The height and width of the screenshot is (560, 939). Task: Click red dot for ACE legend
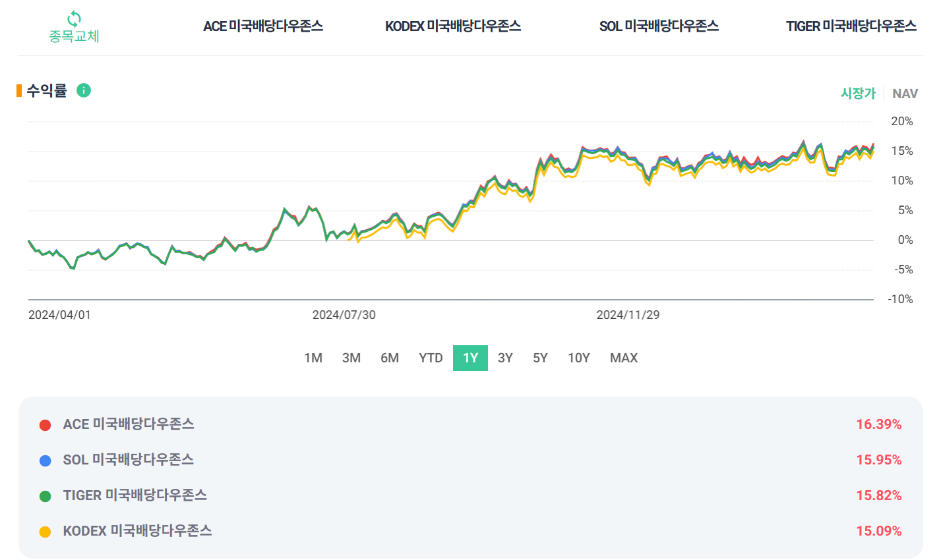[x=45, y=425]
